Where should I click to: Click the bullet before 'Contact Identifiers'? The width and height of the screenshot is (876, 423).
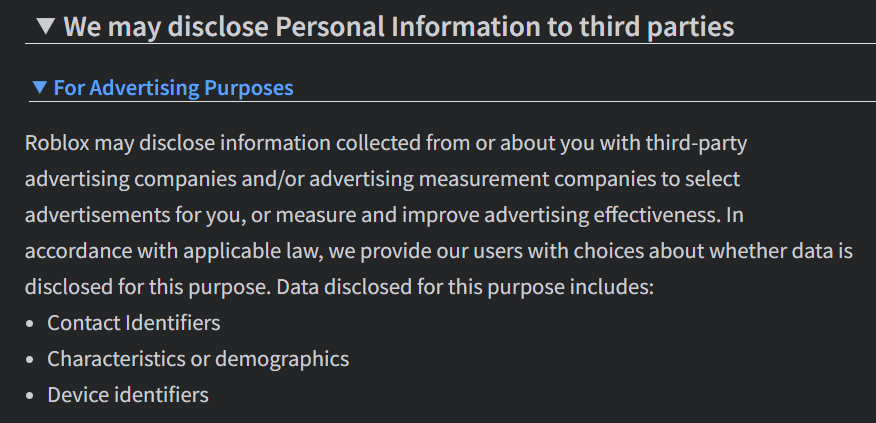(x=30, y=324)
